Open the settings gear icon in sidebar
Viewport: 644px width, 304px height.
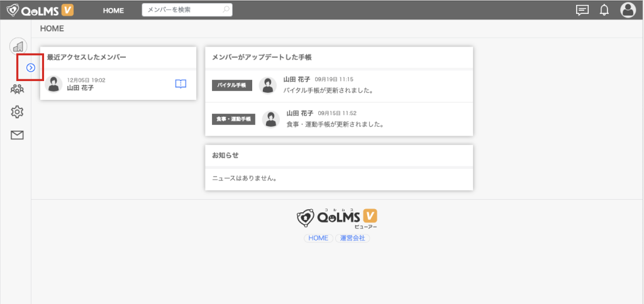click(18, 112)
